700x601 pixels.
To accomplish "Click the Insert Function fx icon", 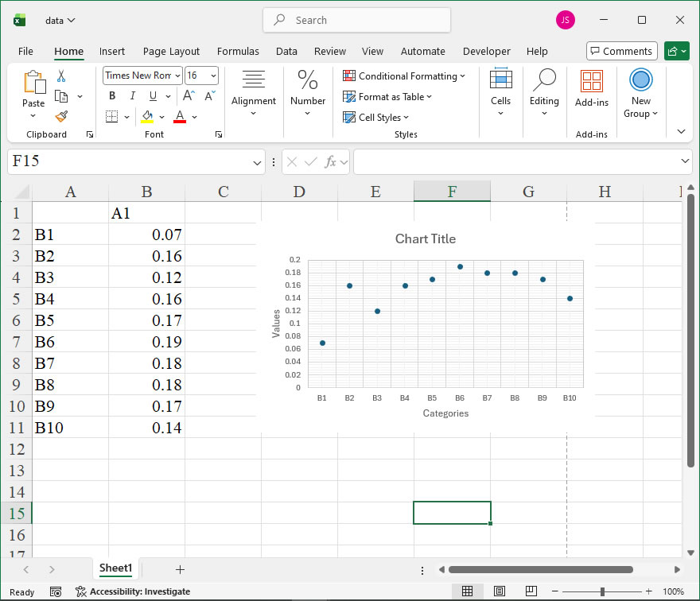I will click(x=332, y=162).
